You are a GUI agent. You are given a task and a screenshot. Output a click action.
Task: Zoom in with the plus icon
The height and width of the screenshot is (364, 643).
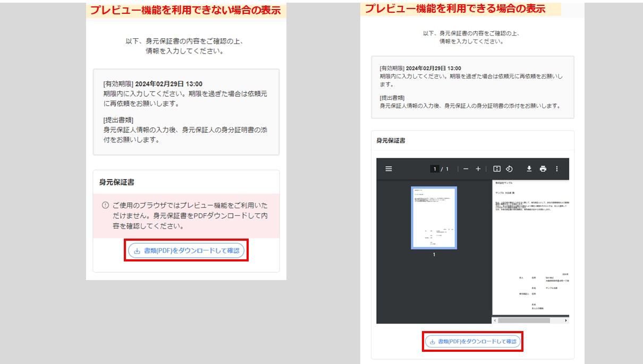pyautogui.click(x=478, y=169)
